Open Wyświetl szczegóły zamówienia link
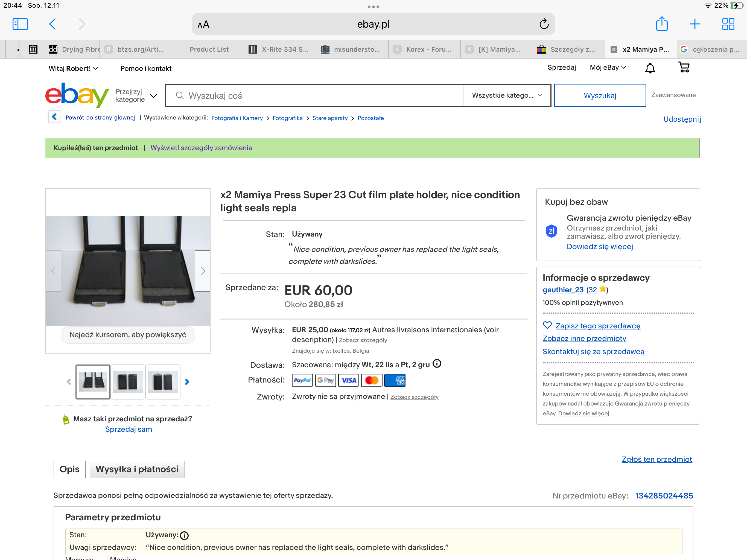 [x=201, y=148]
